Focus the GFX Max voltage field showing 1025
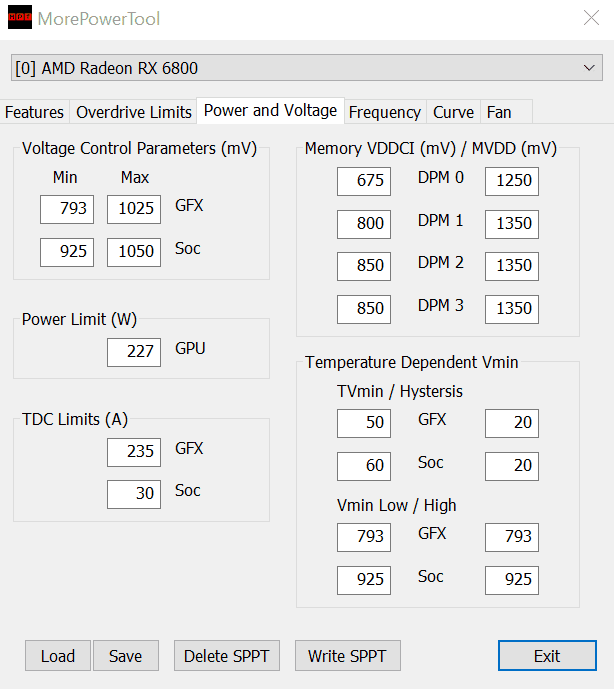 134,209
